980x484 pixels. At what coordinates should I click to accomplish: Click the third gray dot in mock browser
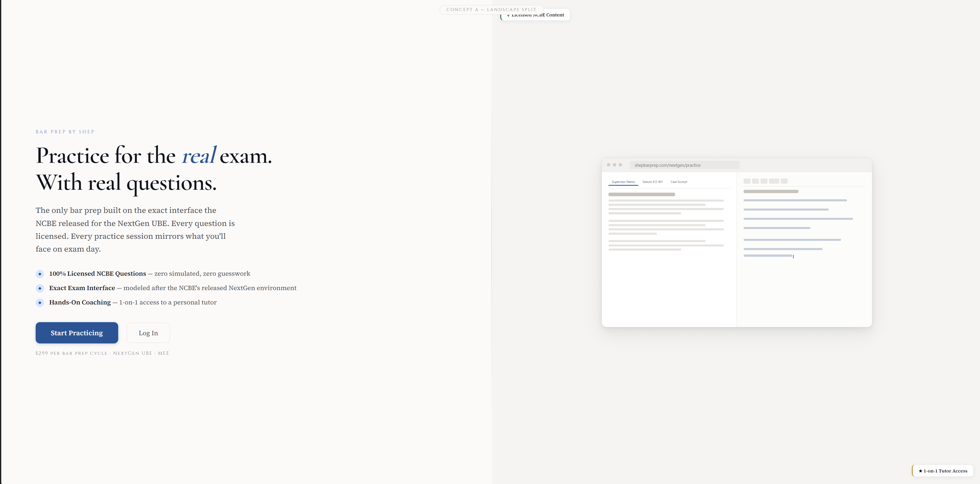(x=621, y=165)
